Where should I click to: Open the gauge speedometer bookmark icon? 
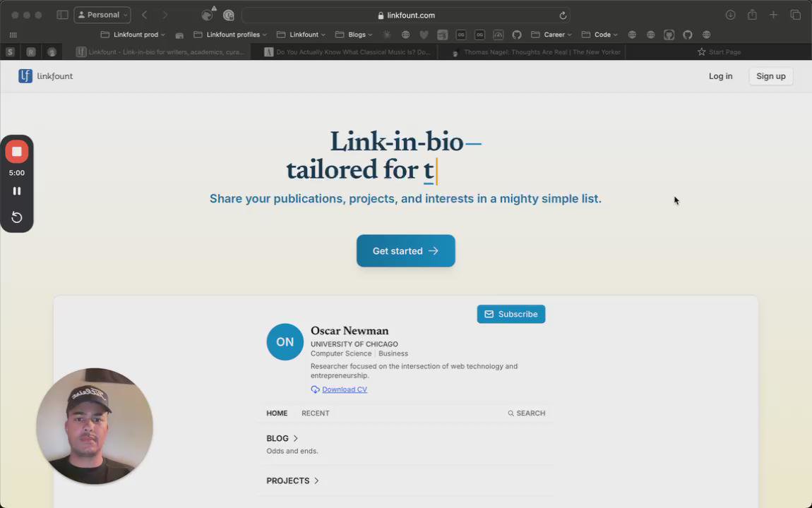click(498, 35)
